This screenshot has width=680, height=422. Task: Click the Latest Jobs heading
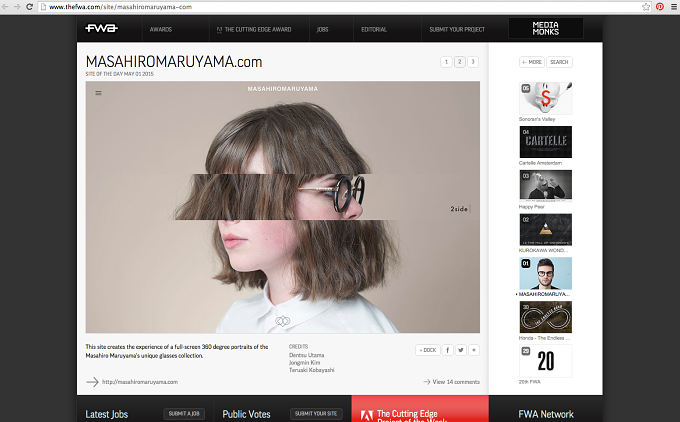pyautogui.click(x=107, y=414)
